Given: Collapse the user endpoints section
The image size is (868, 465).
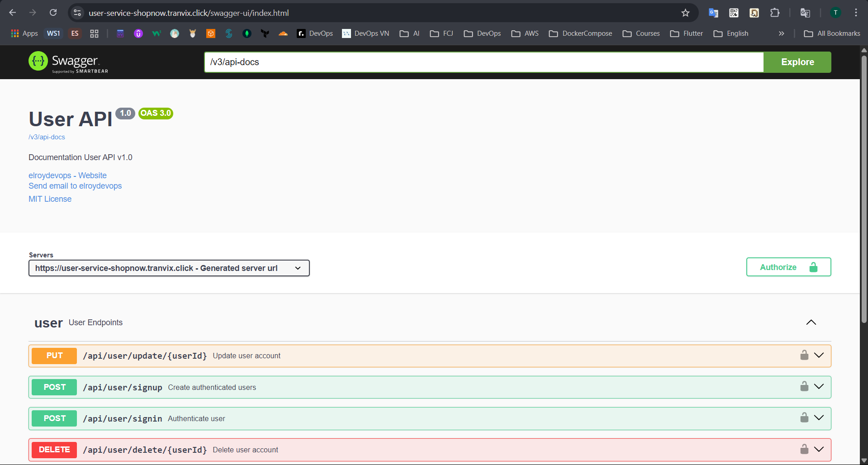Looking at the screenshot, I should [811, 323].
